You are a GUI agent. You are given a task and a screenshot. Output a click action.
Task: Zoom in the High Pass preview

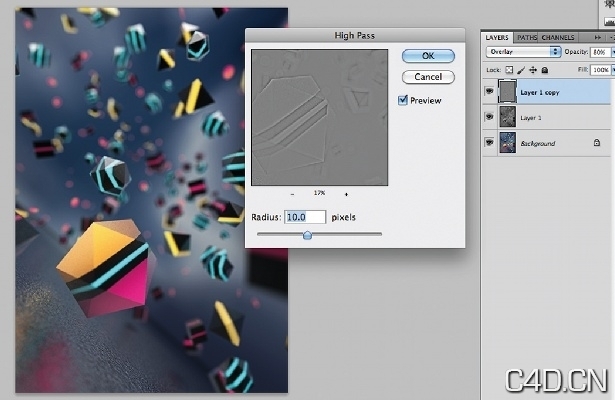346,193
